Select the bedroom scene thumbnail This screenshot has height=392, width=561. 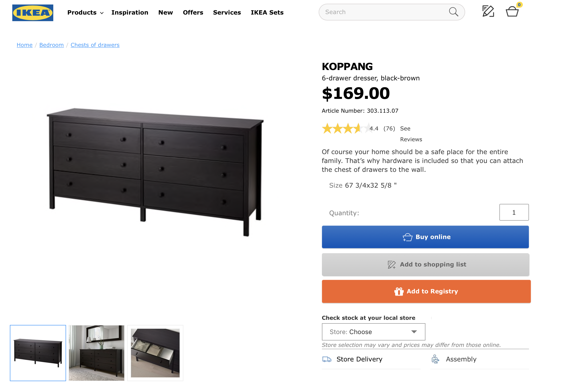[x=97, y=353]
